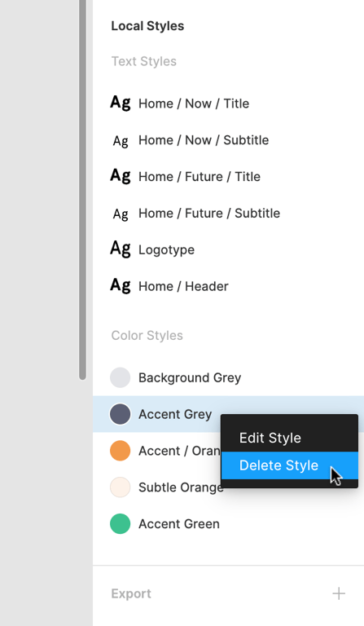The image size is (364, 626).
Task: Click the Subtle Orange color swatch
Action: click(120, 487)
